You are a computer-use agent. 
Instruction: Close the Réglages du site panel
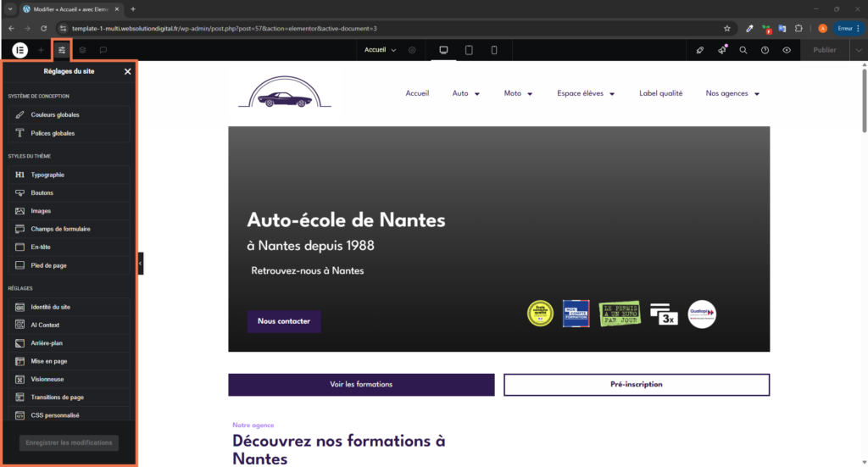[x=128, y=72]
